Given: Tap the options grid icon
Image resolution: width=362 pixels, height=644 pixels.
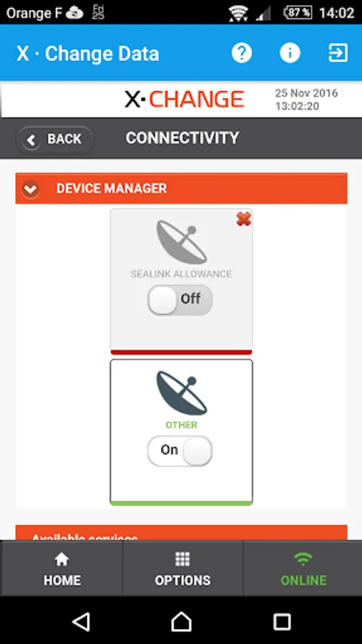Looking at the screenshot, I should (x=182, y=559).
